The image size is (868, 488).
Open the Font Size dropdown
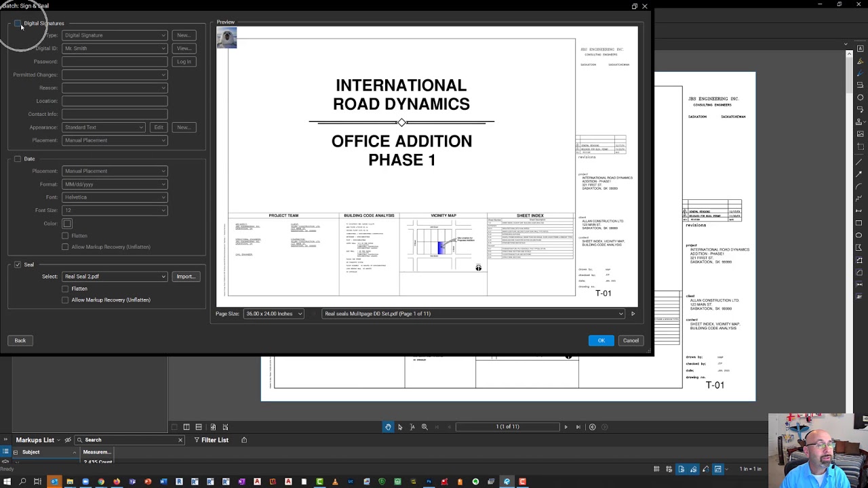point(115,210)
